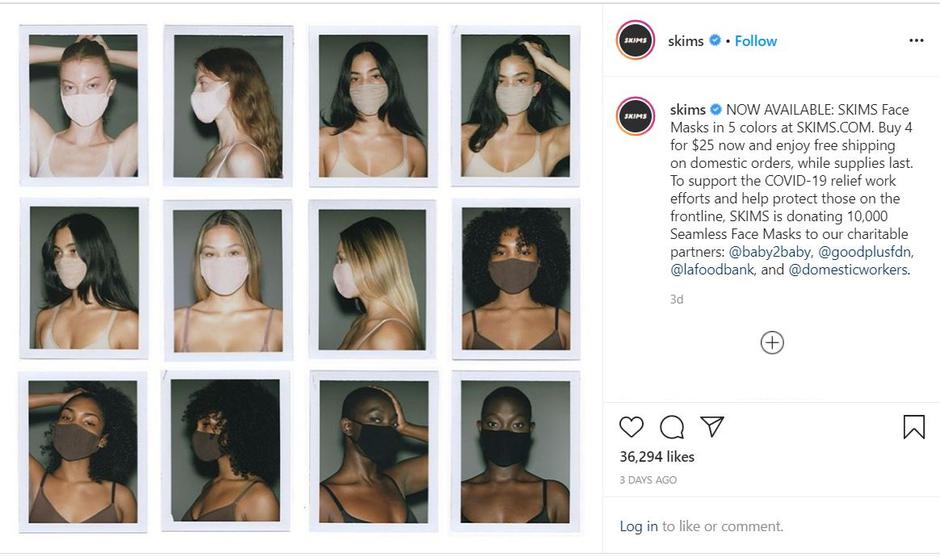Select the top-left polaroid photo
Viewport: 940px width, 557px height.
pos(84,105)
